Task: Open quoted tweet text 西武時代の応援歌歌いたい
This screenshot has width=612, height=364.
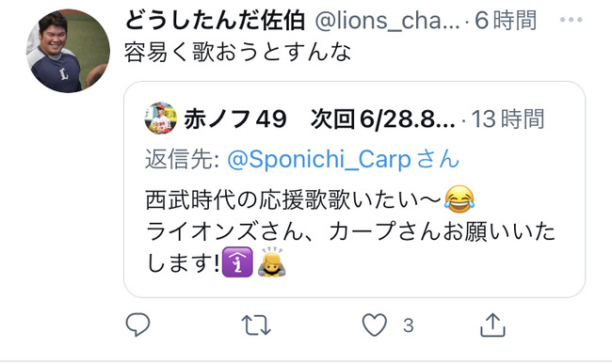Action: coord(293,200)
